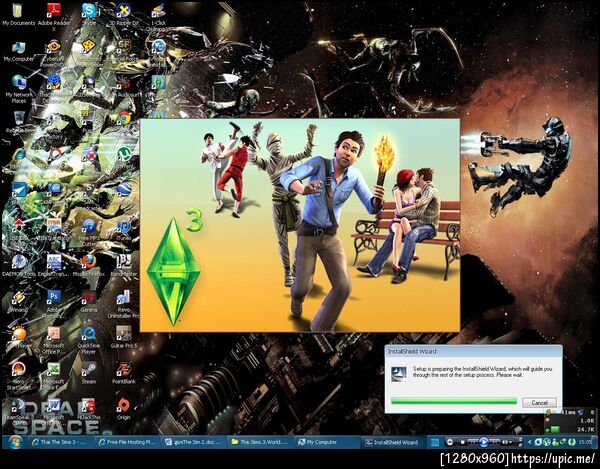
Task: Open the Adobe Photoshop desktop shortcut
Action: (x=54, y=304)
